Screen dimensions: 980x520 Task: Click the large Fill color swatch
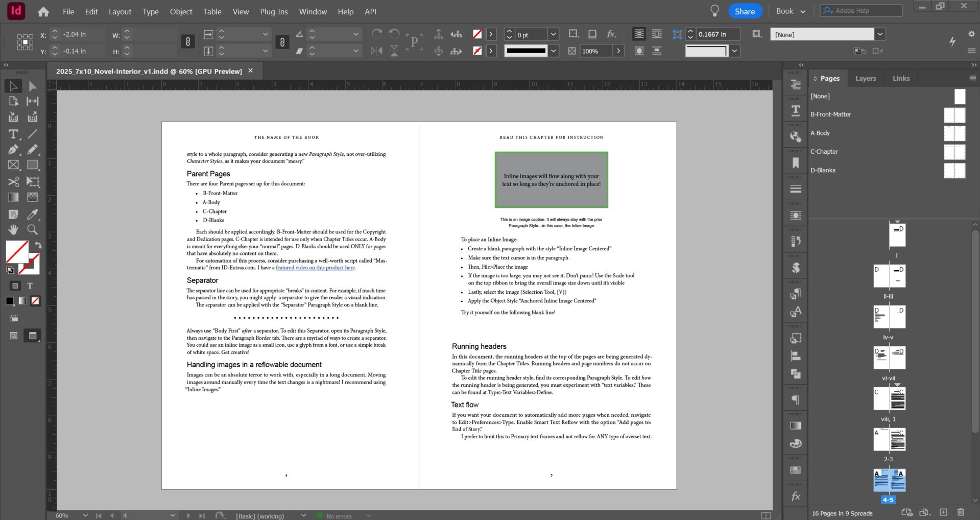pyautogui.click(x=17, y=251)
